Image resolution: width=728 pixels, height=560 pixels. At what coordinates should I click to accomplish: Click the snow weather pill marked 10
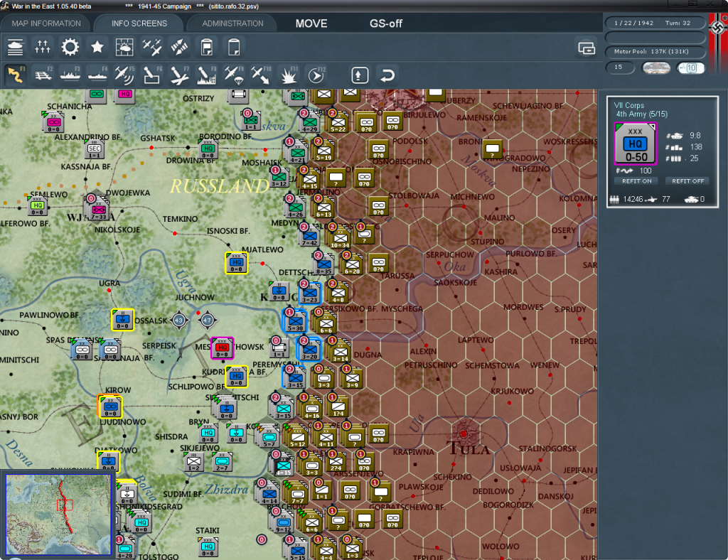point(690,68)
